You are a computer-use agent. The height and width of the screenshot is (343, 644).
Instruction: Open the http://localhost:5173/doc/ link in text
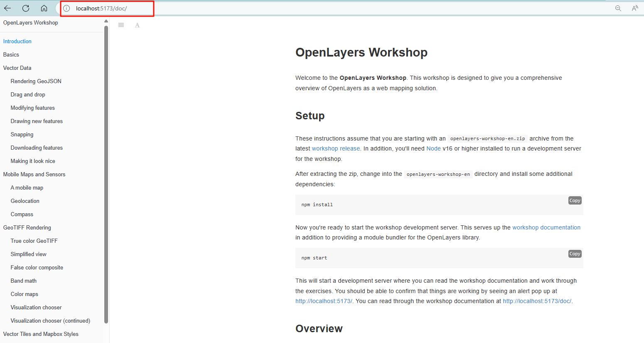pyautogui.click(x=537, y=301)
